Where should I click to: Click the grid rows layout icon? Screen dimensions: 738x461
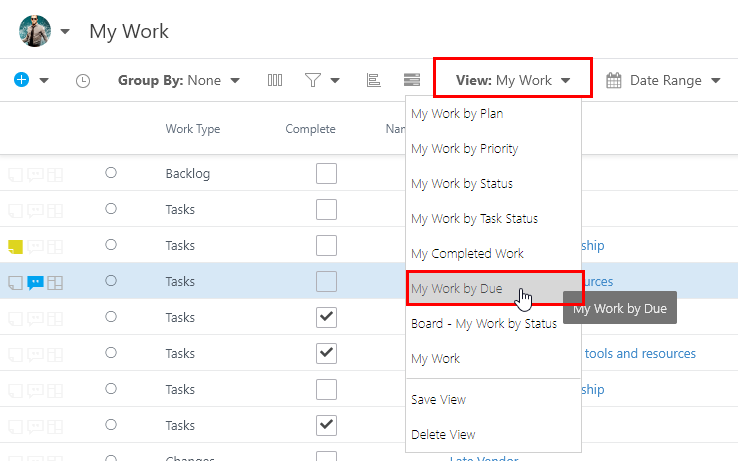coord(412,80)
